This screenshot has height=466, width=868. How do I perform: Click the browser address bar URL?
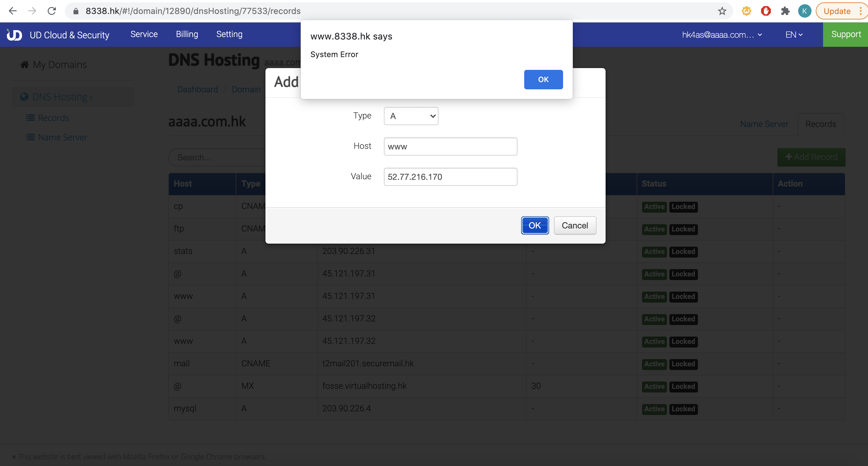pos(193,11)
